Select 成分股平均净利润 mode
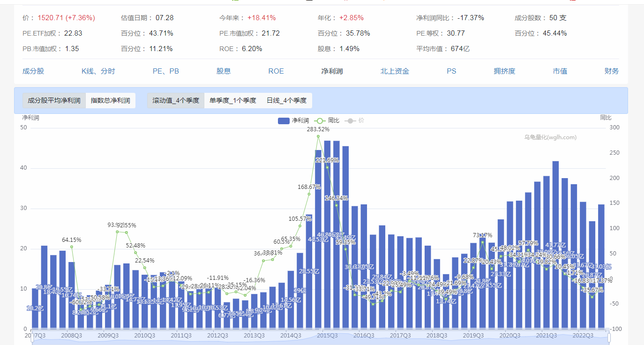Screen dimensions: 644x345 tap(54, 100)
